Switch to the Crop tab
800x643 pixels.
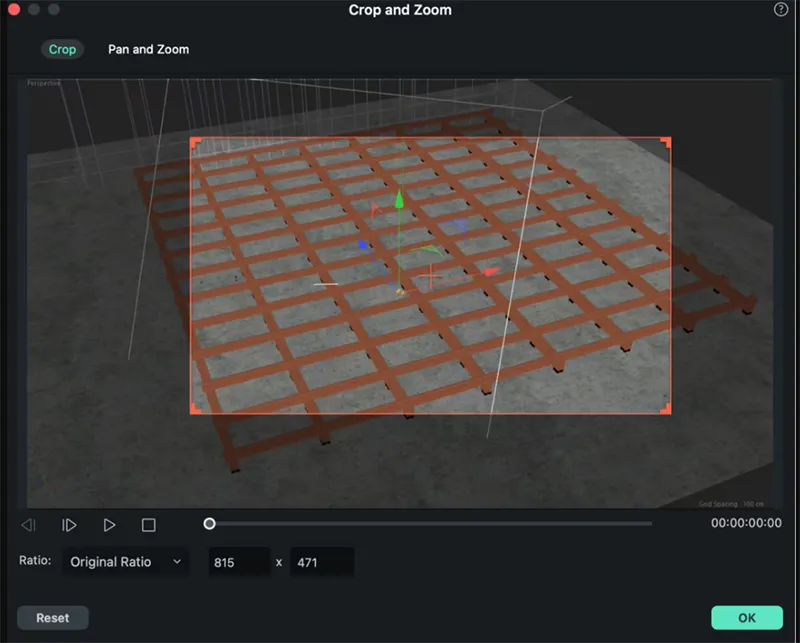coord(62,49)
